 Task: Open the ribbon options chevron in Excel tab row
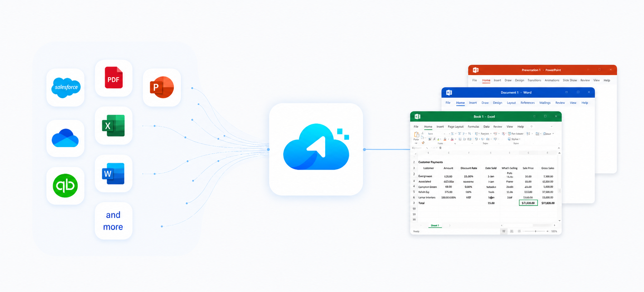coord(551,126)
